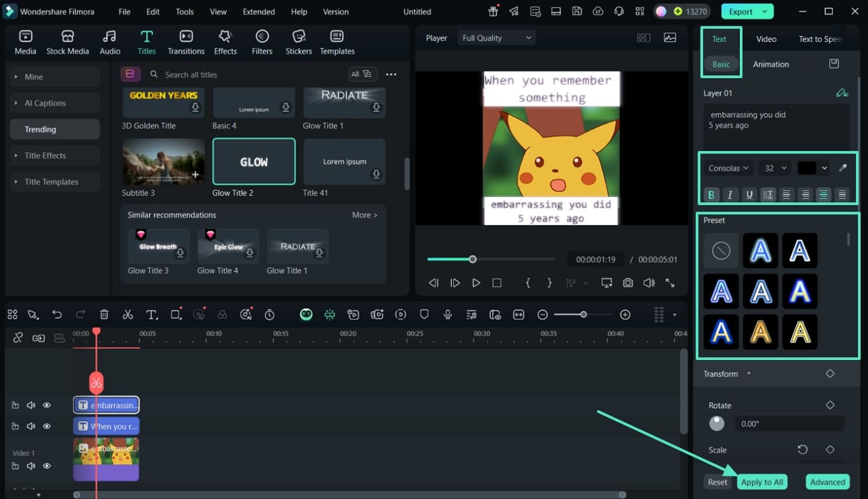Zoom in the timeline with plus icon
Screen dimensions: 868x499
click(x=625, y=315)
